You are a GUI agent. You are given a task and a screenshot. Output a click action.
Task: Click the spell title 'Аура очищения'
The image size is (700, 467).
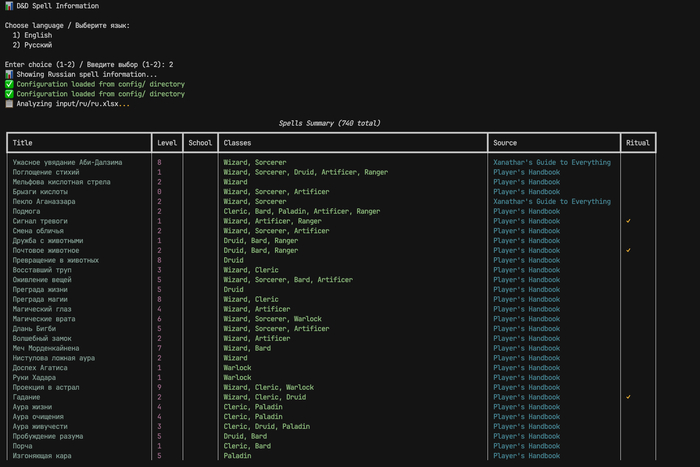[38, 417]
